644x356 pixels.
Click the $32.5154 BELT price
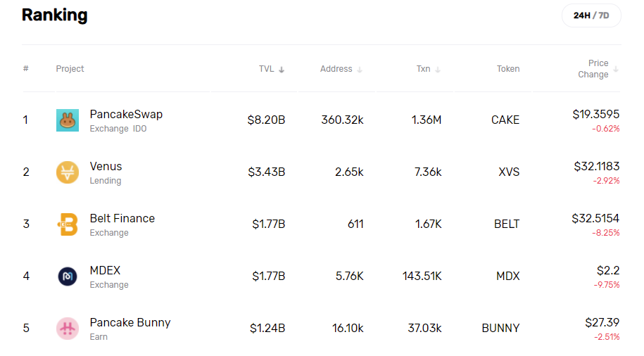595,218
